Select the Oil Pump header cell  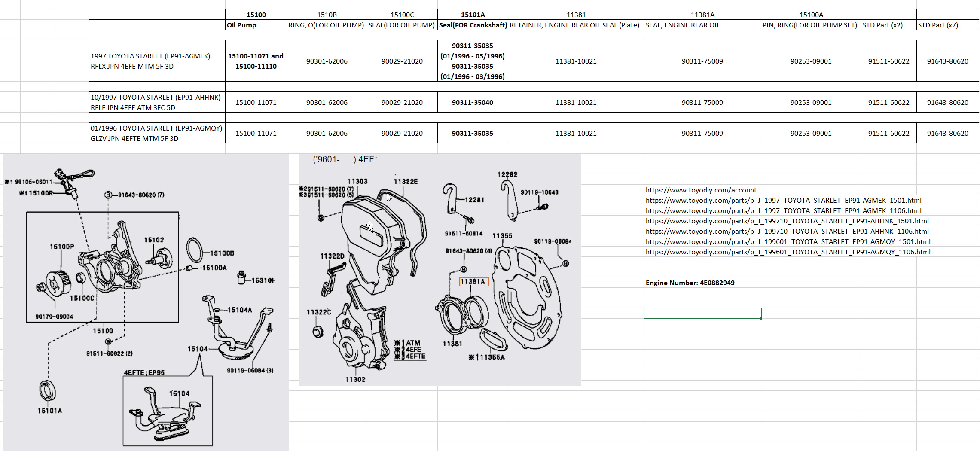[x=256, y=25]
